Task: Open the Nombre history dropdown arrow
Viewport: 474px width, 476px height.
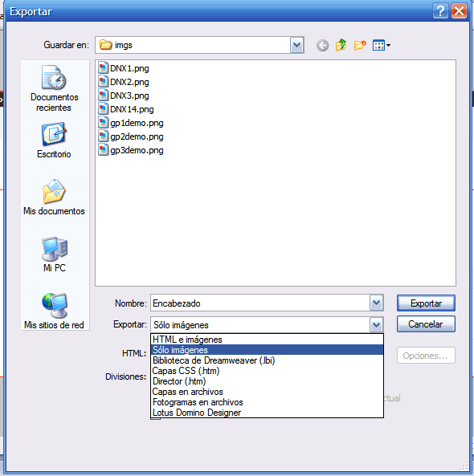Action: (x=376, y=303)
